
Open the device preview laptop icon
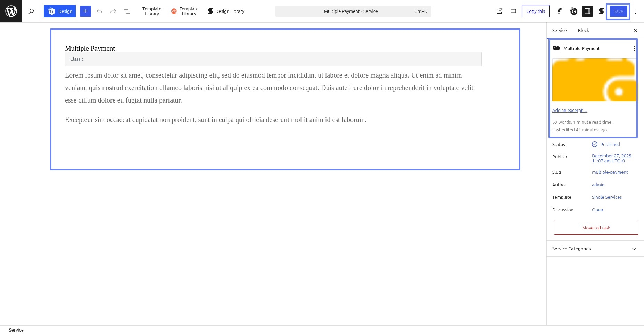513,11
